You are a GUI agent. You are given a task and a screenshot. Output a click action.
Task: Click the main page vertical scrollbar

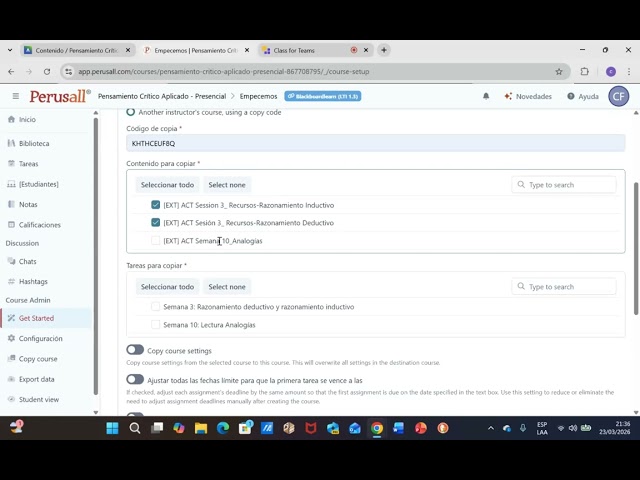(x=636, y=249)
